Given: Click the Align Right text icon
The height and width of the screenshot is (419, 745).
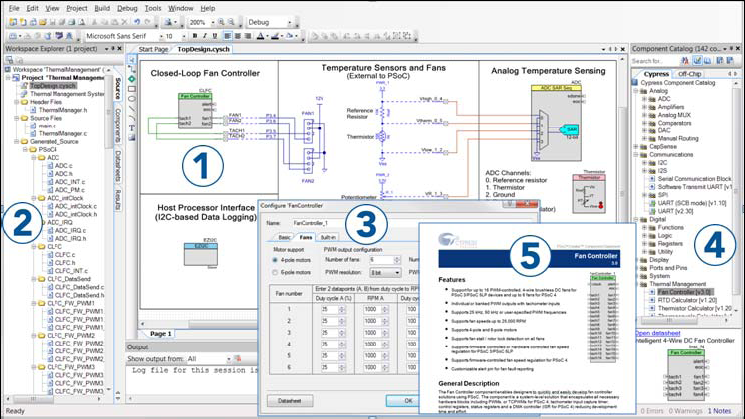Looking at the screenshot, I should pos(248,36).
